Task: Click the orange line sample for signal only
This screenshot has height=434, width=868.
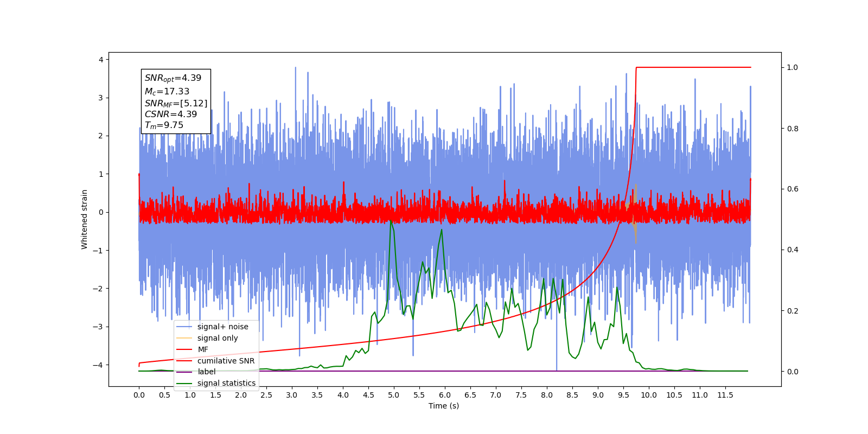Action: (184, 338)
